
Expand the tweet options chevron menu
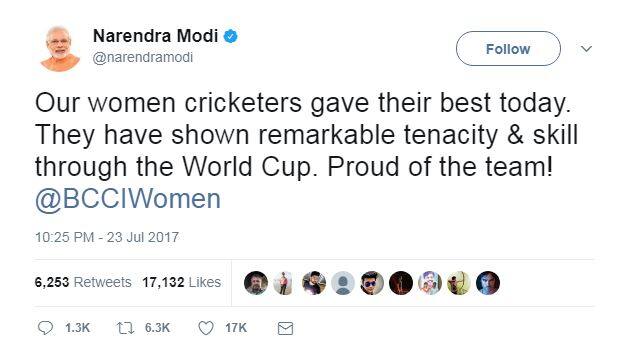tap(586, 49)
